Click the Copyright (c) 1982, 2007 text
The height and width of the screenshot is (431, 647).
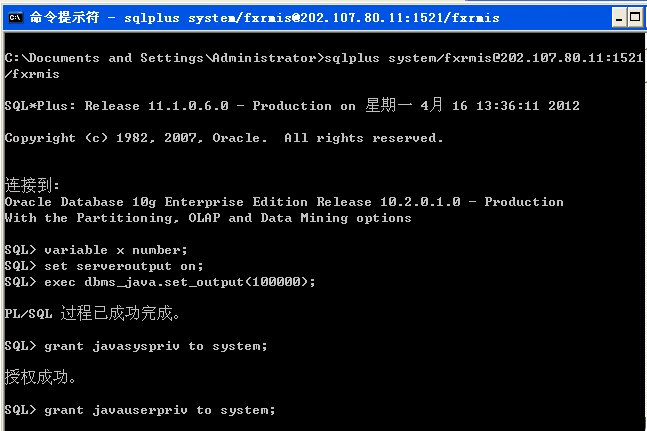(104, 138)
